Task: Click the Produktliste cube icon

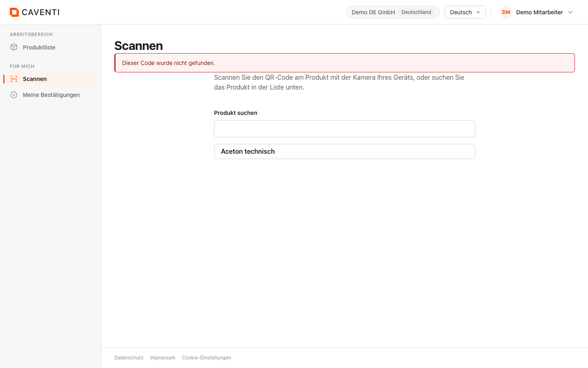Action: tap(14, 47)
